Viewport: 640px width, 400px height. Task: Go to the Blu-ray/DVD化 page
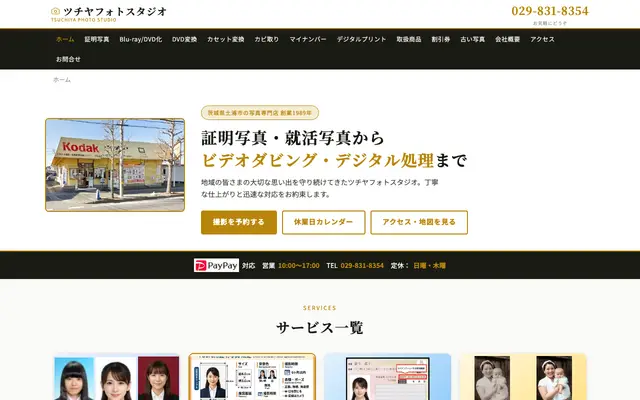tap(140, 39)
